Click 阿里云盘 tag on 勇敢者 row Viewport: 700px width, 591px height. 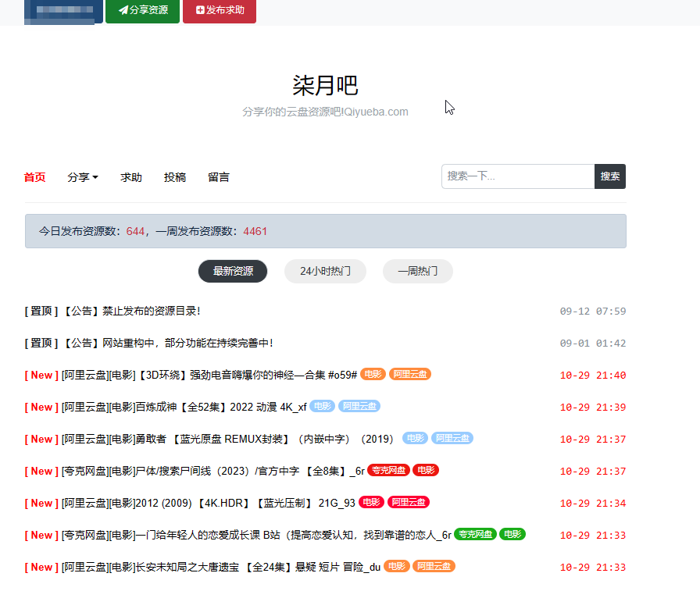point(452,439)
